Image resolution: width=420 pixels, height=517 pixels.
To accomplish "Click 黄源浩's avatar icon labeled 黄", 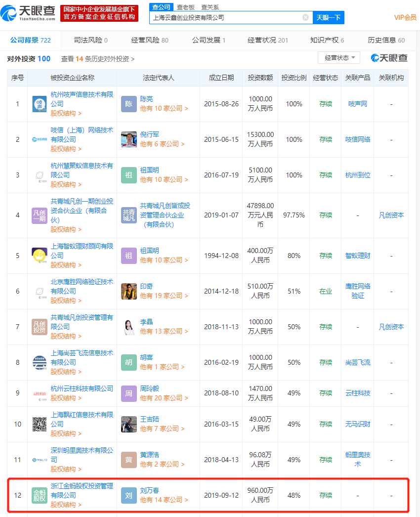I will click(129, 460).
